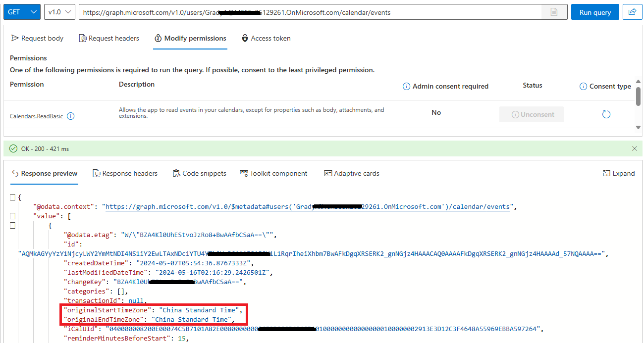
Task: Click the transactionId null value
Action: (135, 300)
